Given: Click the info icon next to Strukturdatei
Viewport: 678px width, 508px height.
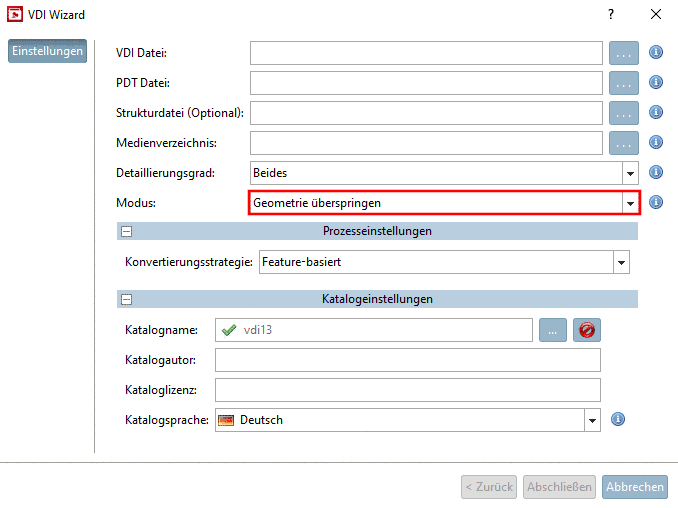Looking at the screenshot, I should click(656, 112).
